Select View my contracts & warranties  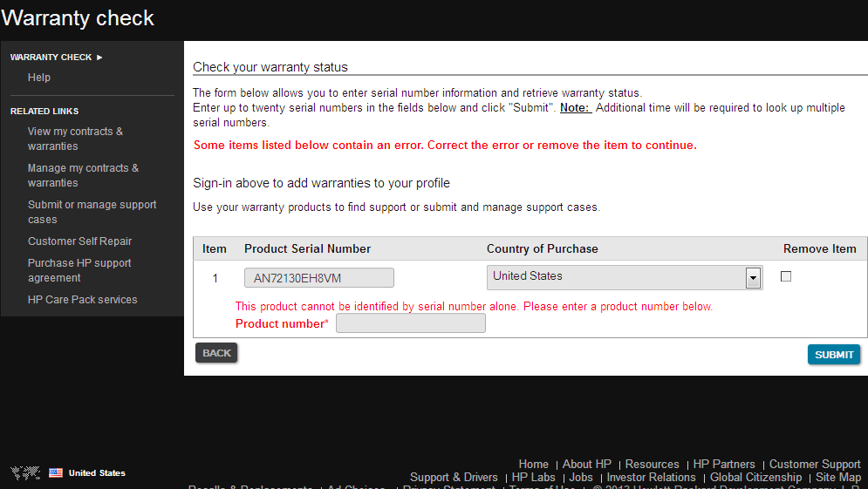[75, 139]
